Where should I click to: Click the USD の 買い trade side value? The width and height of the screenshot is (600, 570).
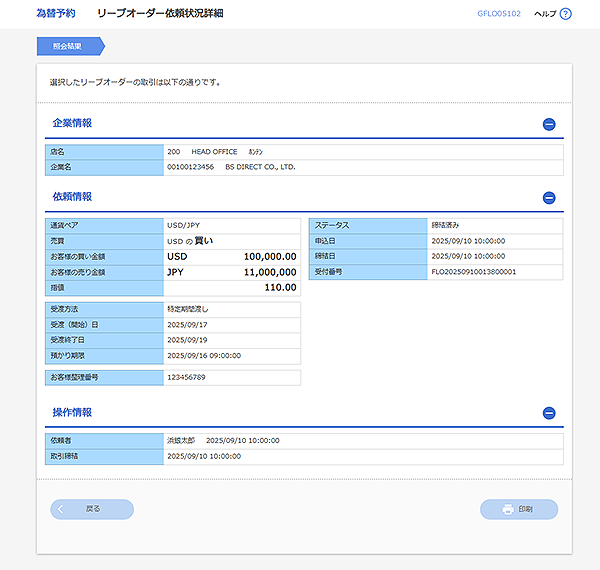pos(190,241)
